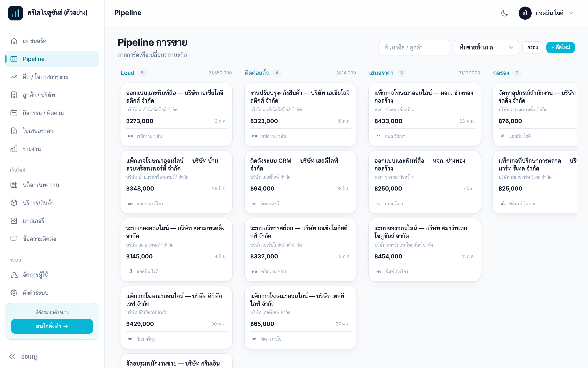Click the document icon for ใบเสนอราคา
Viewport: 588px width, 368px height.
pos(14,131)
